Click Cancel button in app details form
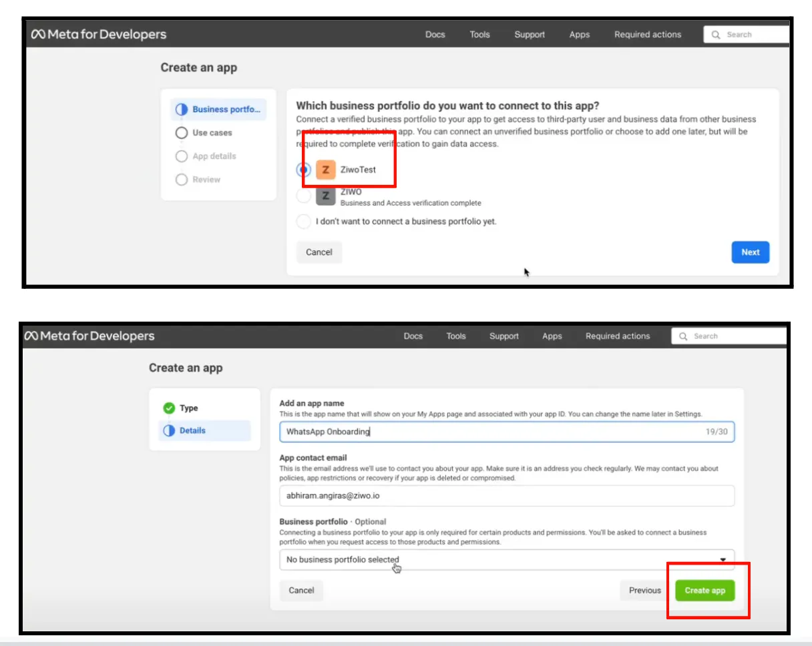The width and height of the screenshot is (812, 646). coord(301,591)
